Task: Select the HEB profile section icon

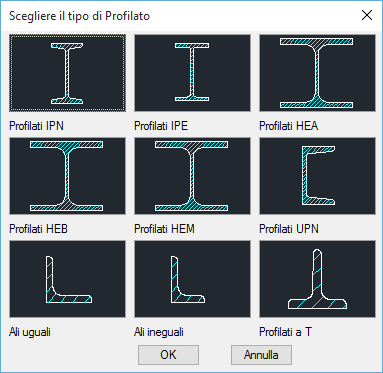Action: point(68,176)
